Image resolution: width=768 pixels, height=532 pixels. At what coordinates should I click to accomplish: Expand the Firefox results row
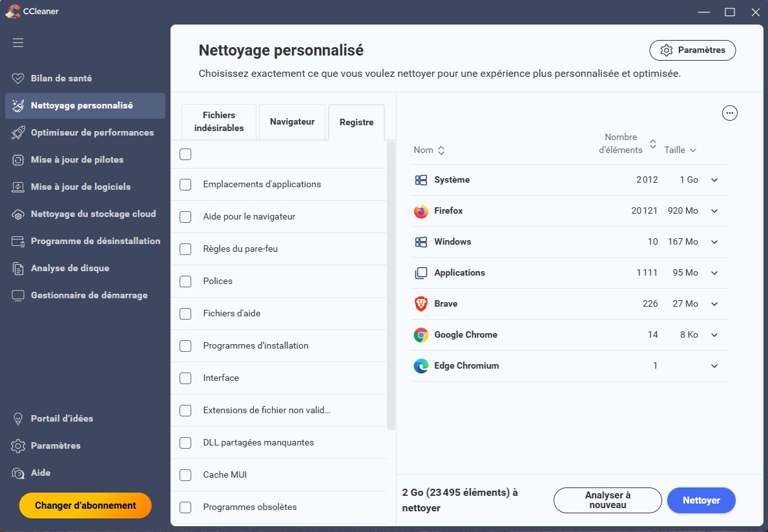[x=714, y=211]
